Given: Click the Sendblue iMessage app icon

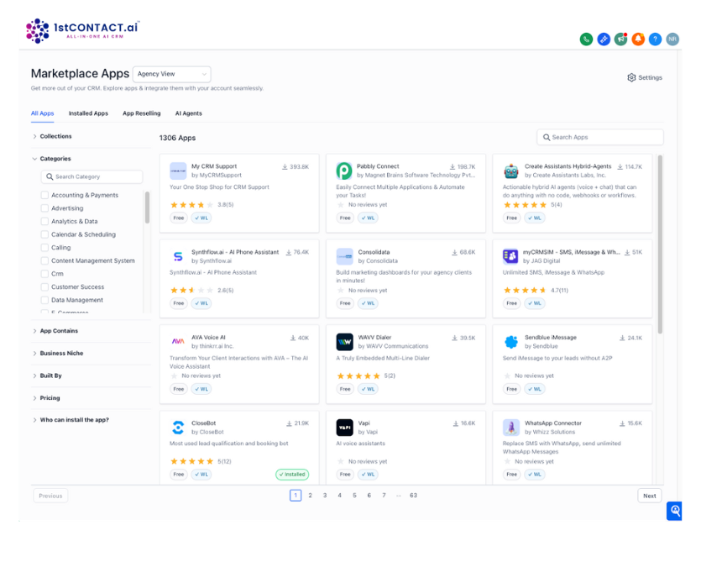Looking at the screenshot, I should pyautogui.click(x=510, y=342).
